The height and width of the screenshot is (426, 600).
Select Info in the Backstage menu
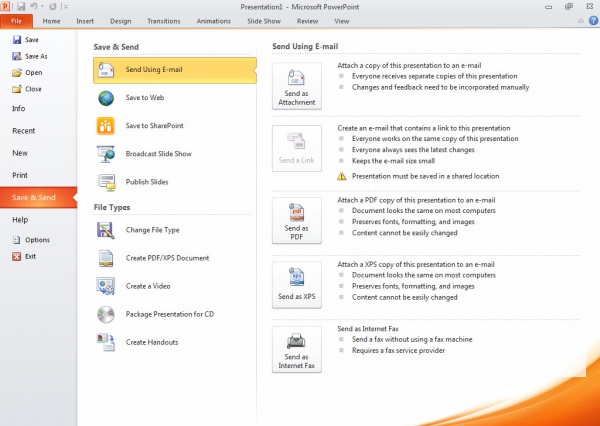pyautogui.click(x=18, y=109)
